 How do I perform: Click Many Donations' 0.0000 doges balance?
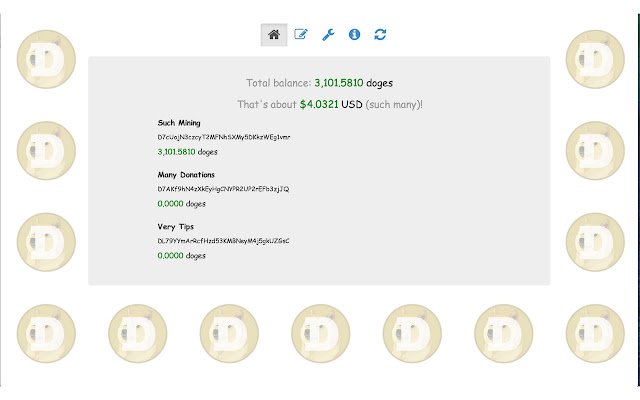(181, 204)
